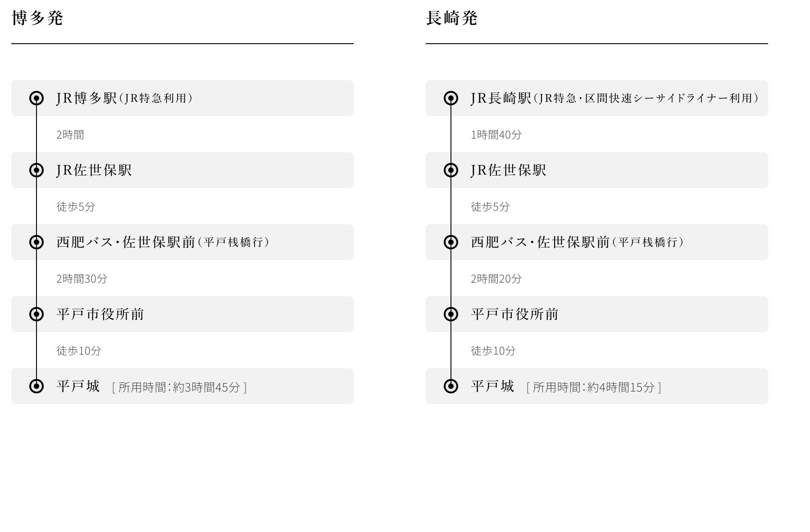This screenshot has width=810, height=532.
Task: Click the JR佐世保駅 marker in 博多発 route
Action: coord(36,170)
